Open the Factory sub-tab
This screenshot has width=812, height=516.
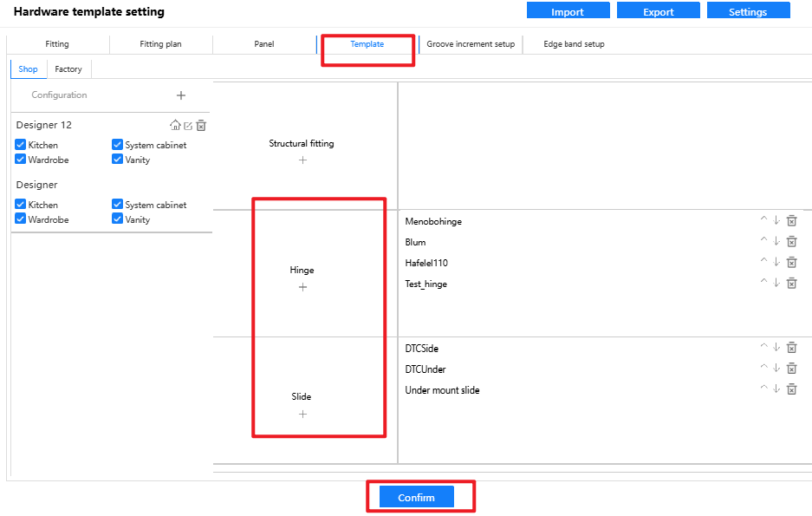coord(68,69)
